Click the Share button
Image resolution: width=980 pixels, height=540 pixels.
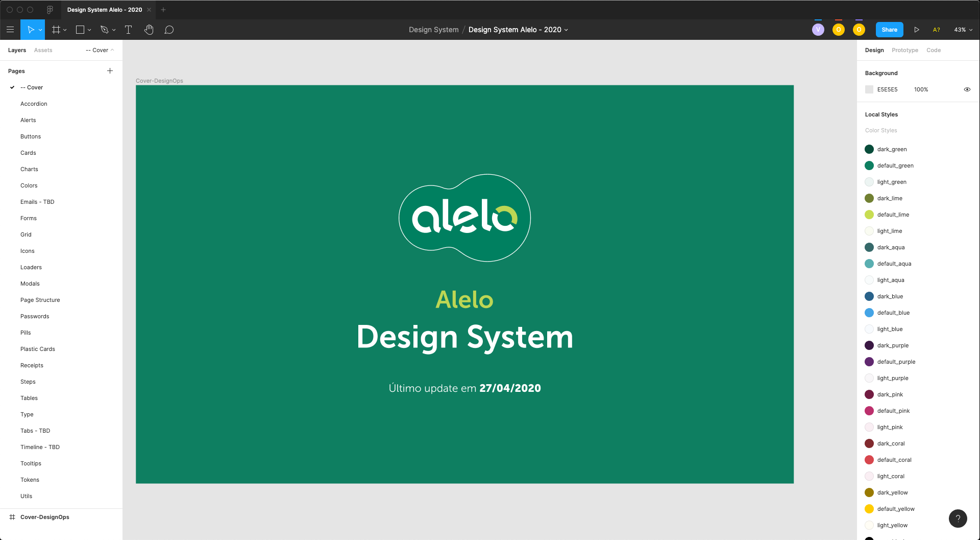click(889, 30)
